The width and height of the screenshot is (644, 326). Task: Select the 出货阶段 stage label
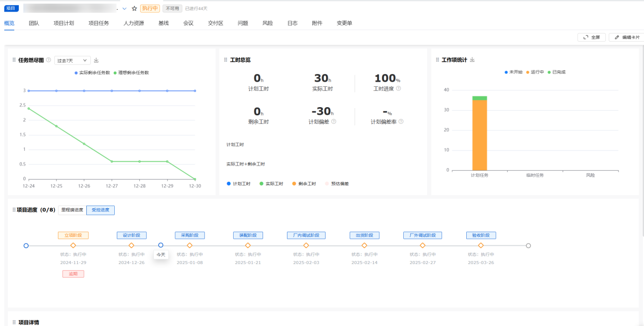364,236
